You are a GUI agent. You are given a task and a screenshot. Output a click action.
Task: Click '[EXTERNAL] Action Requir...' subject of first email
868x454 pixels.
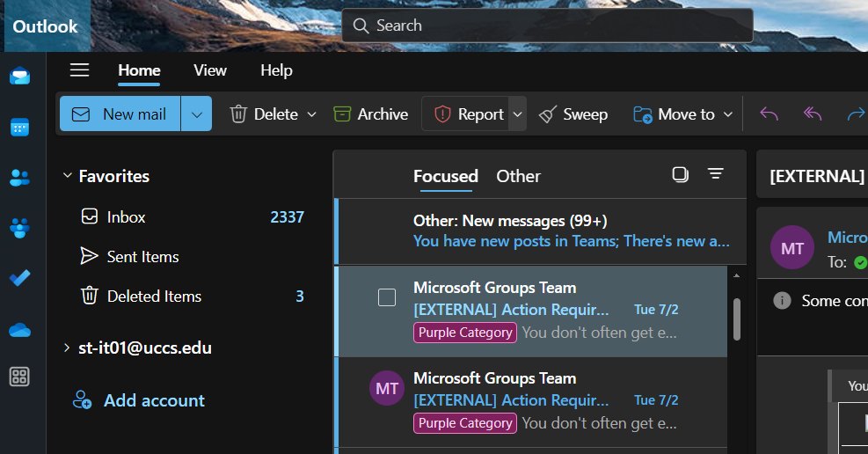pyautogui.click(x=511, y=310)
